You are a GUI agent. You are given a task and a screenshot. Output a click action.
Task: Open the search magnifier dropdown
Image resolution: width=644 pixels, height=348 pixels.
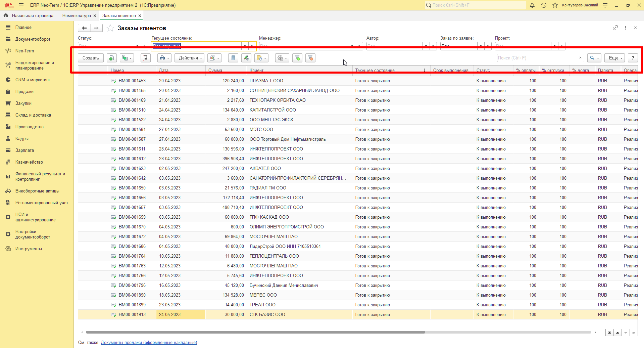pyautogui.click(x=594, y=58)
